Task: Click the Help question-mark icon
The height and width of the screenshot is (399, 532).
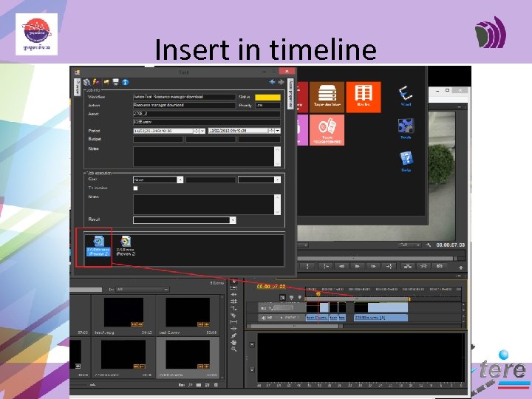Action: [406, 162]
